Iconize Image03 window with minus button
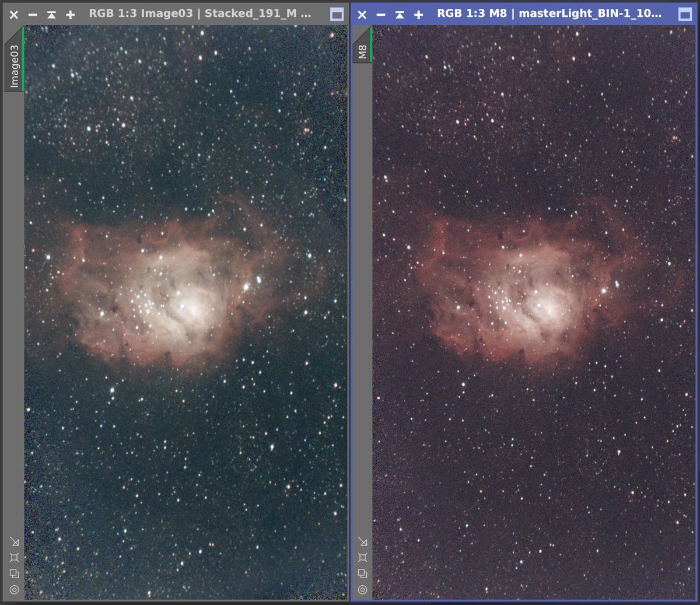The width and height of the screenshot is (700, 605). click(33, 14)
